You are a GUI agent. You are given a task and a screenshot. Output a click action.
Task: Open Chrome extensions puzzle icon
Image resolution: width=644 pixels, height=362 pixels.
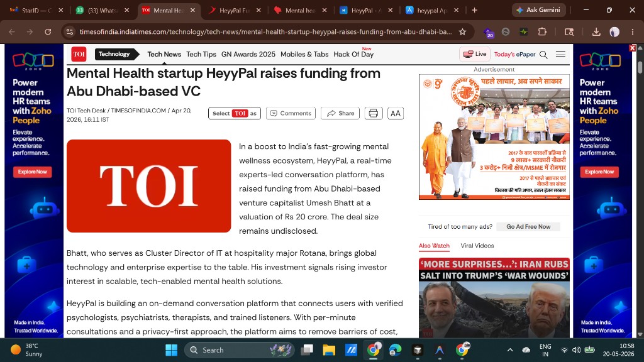[542, 32]
